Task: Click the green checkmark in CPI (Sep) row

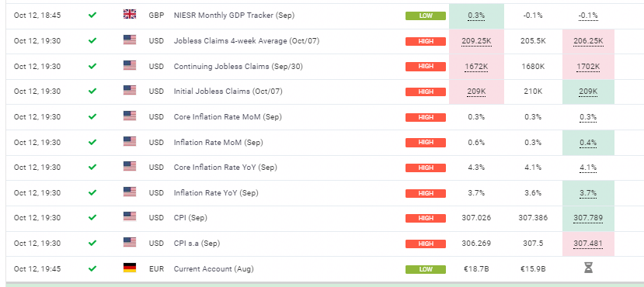Action: point(92,218)
